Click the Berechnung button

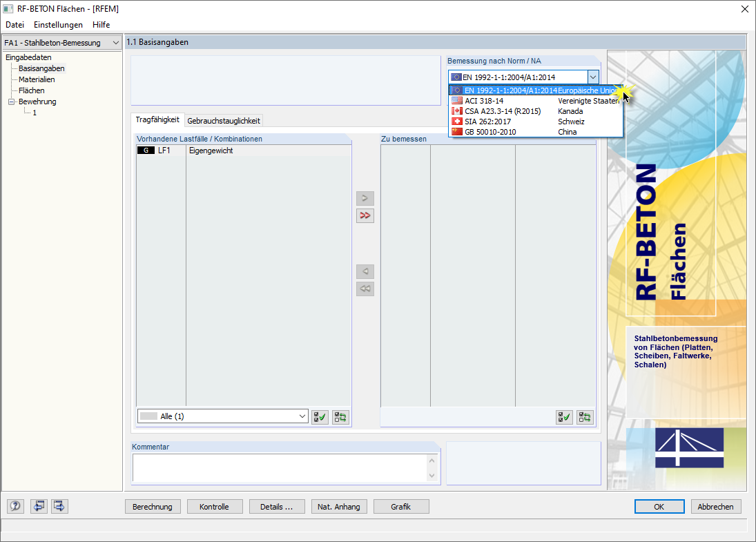[153, 507]
